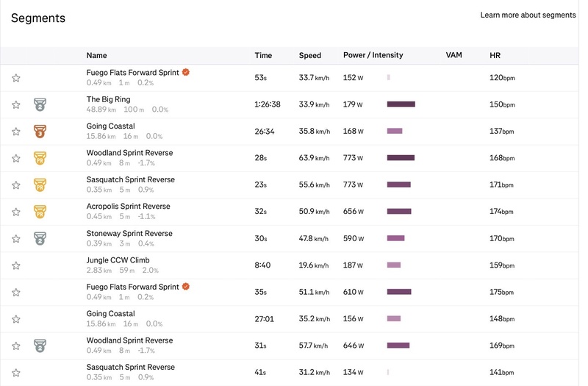Screen dimensions: 588x386
Task: Click the gold PR medal for Acropolis Sprint Reverse
Action: coord(40,212)
